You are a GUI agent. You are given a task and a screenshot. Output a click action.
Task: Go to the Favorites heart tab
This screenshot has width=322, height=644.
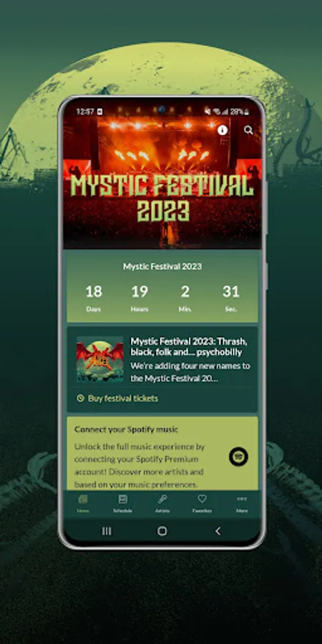coord(202,504)
